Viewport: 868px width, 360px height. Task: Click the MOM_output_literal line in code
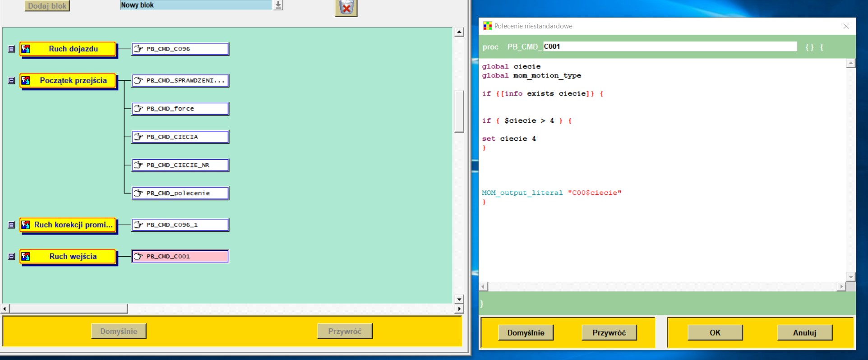tap(551, 193)
